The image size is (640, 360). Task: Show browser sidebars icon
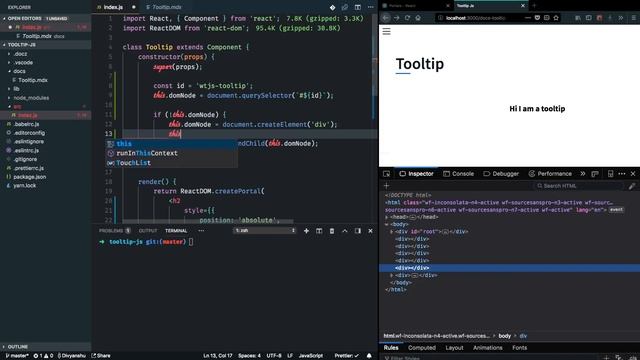(589, 18)
